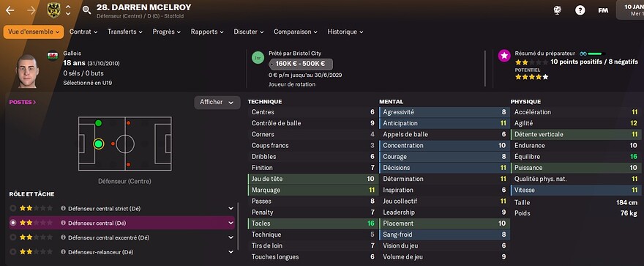The width and height of the screenshot is (644, 266).
Task: Expand the Défenseur central (Dé) role chevron
Action: (x=231, y=223)
